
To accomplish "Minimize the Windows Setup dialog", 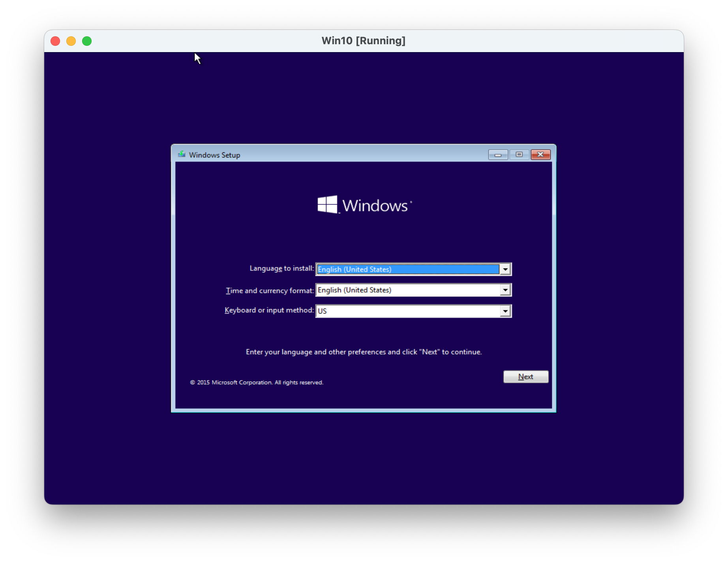I will click(x=498, y=155).
